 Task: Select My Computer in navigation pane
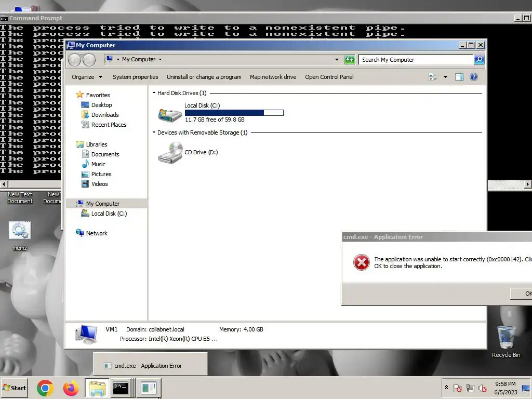tap(102, 204)
